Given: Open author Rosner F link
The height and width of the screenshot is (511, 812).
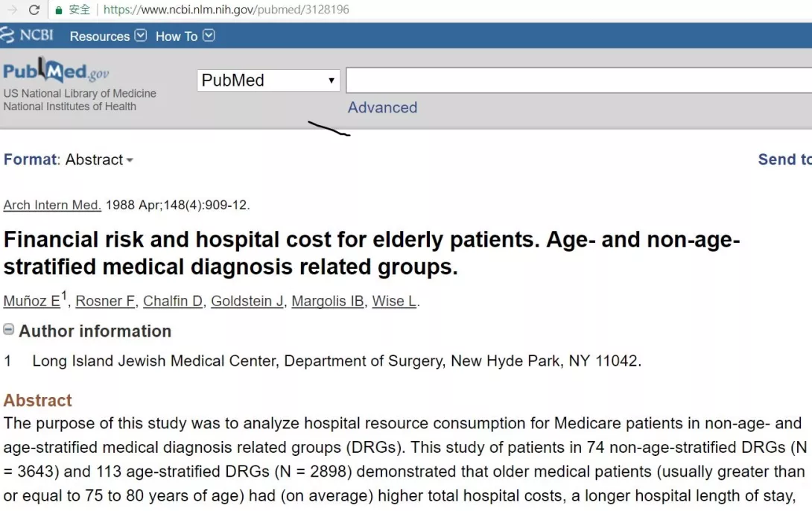Looking at the screenshot, I should (106, 301).
